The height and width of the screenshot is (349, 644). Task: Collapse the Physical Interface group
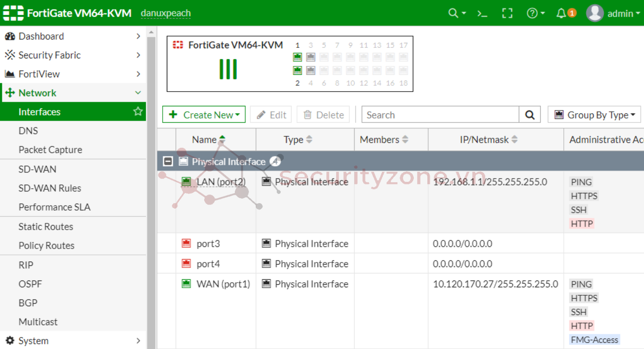click(168, 161)
